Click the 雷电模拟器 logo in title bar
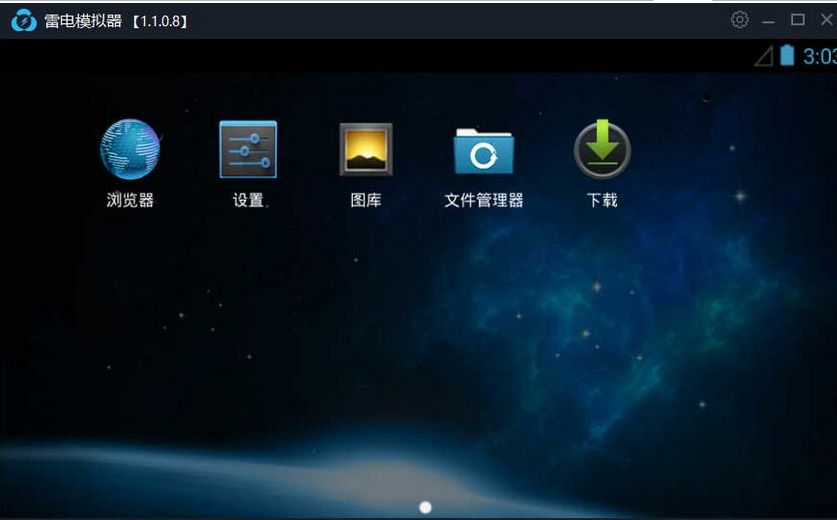The width and height of the screenshot is (837, 520). (24, 21)
